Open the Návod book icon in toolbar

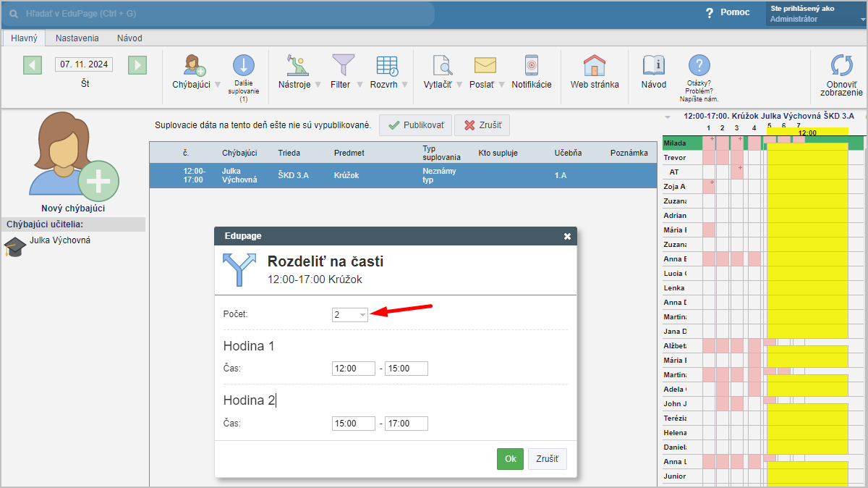[654, 65]
